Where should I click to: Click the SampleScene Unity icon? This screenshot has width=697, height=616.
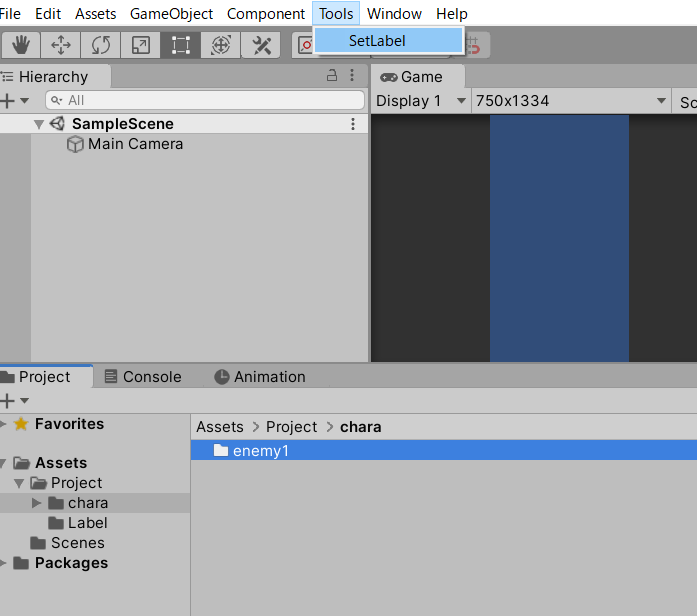tap(57, 124)
